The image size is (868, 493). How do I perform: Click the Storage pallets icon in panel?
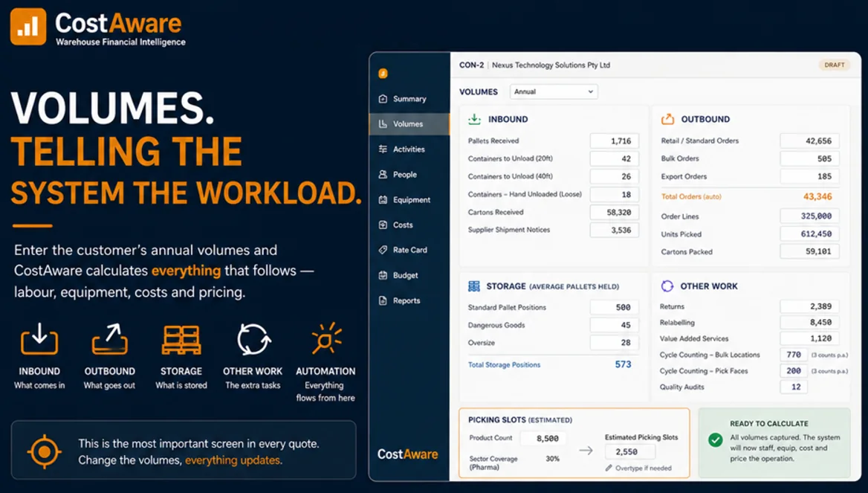(x=474, y=286)
